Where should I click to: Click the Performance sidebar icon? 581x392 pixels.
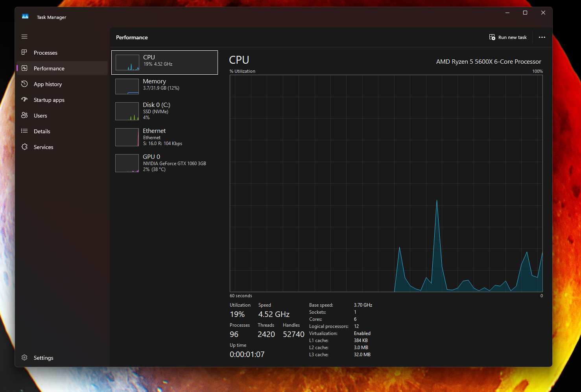[24, 68]
